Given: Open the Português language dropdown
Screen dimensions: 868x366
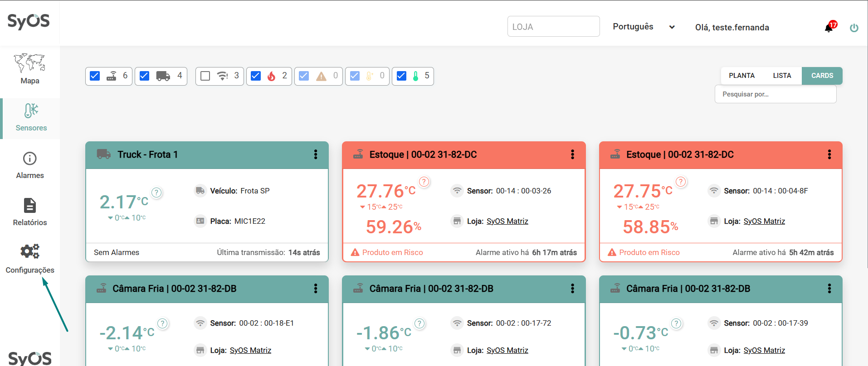Looking at the screenshot, I should [x=644, y=27].
